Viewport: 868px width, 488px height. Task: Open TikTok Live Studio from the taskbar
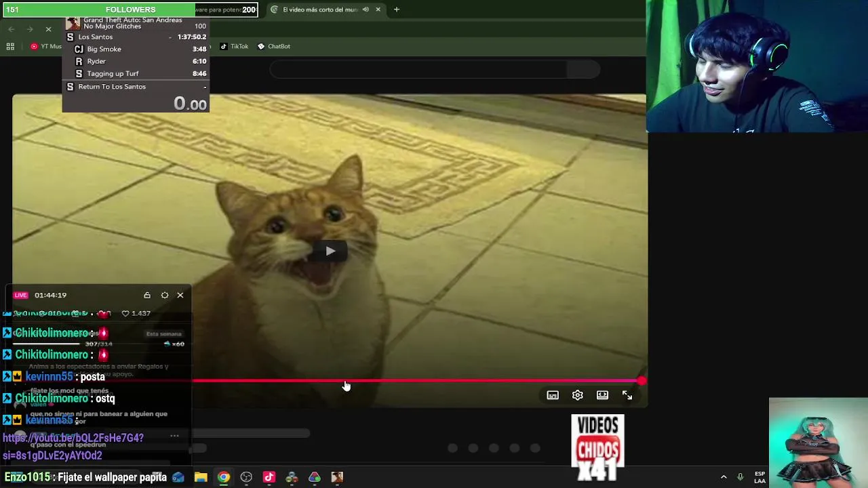point(269,477)
